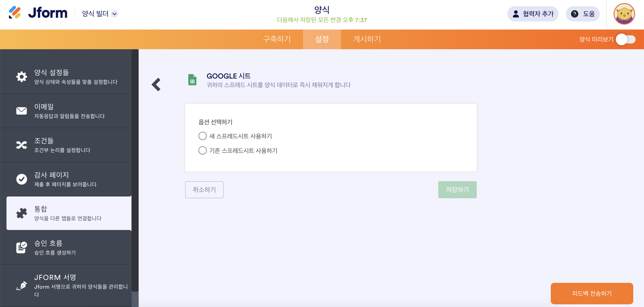Click the 저장하기 button

(x=457, y=190)
